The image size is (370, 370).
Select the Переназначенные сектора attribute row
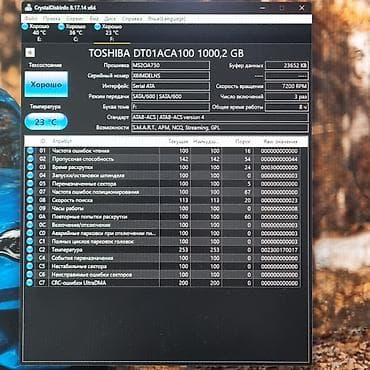tap(163, 184)
